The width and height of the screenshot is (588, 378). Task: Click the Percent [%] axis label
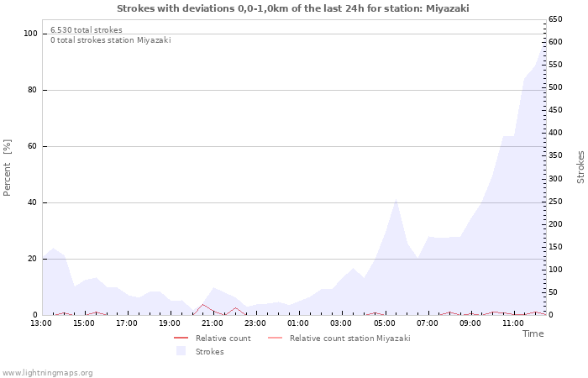[x=8, y=168]
